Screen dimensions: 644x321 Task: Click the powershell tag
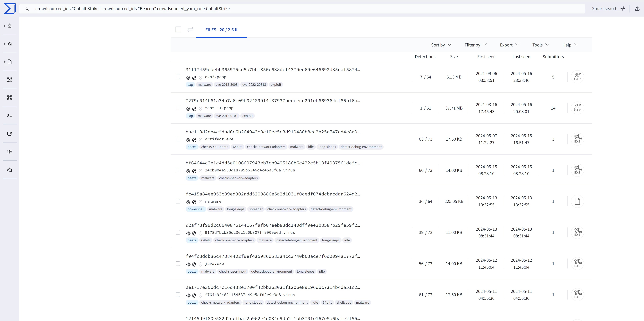coord(196,209)
